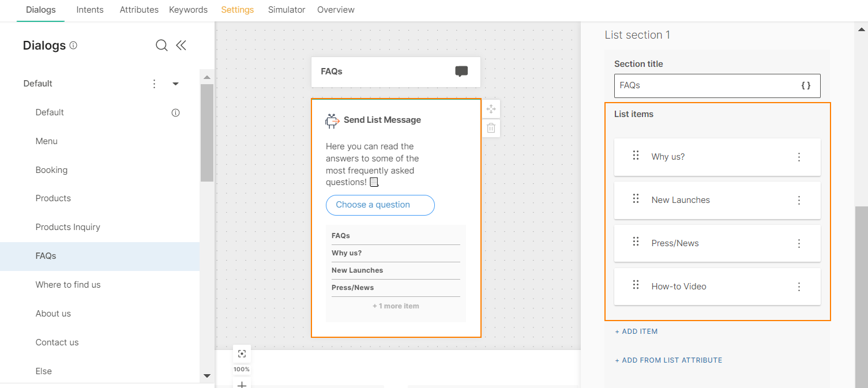Click the plus icon below the zoom control
Image resolution: width=868 pixels, height=388 pixels.
click(242, 384)
